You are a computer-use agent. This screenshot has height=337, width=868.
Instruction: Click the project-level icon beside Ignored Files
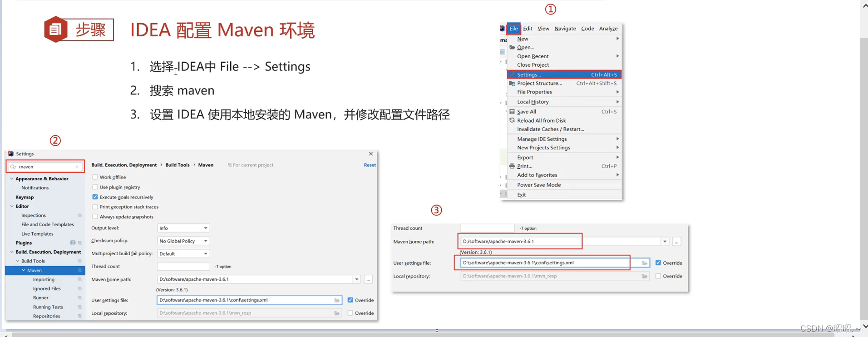[x=80, y=289]
